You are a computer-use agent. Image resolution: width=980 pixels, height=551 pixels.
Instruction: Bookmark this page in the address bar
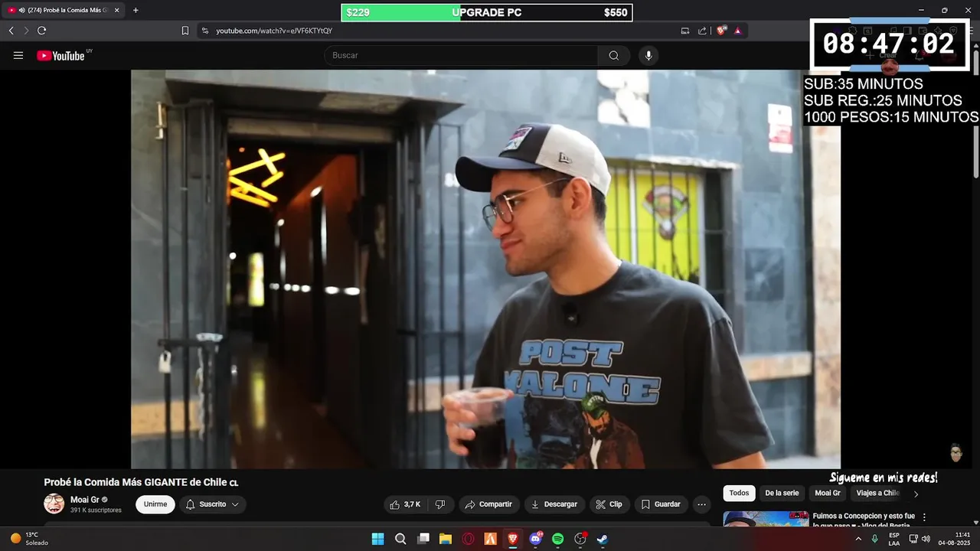[x=185, y=31]
